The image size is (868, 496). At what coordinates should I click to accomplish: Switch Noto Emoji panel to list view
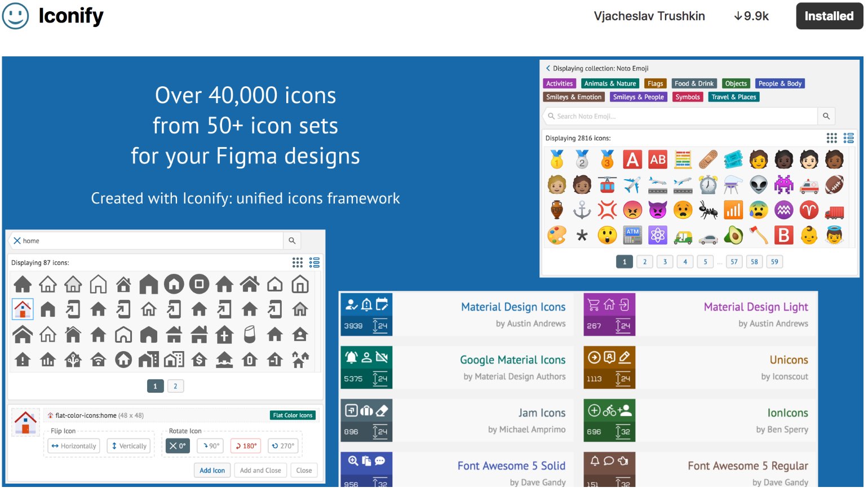pyautogui.click(x=849, y=138)
